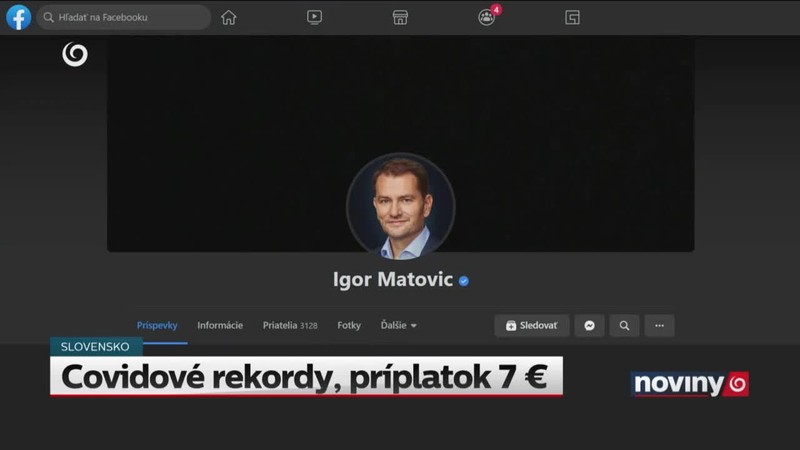This screenshot has height=450, width=800.
Task: Click the profile search magnifier button
Action: pyautogui.click(x=624, y=326)
